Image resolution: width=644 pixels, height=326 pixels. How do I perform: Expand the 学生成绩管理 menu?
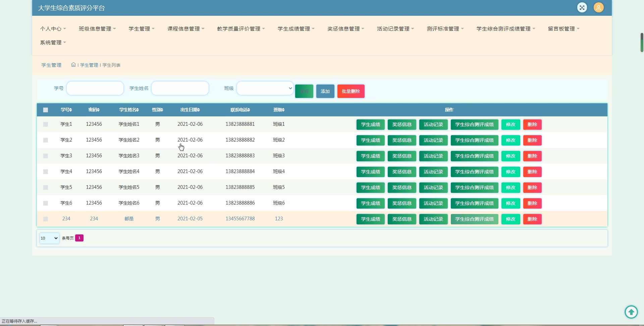(x=296, y=29)
